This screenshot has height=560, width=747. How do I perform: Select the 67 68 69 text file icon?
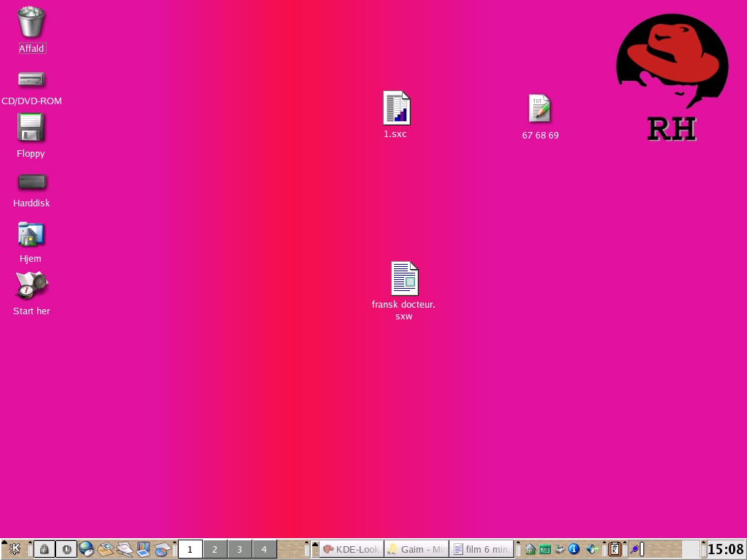tap(539, 108)
